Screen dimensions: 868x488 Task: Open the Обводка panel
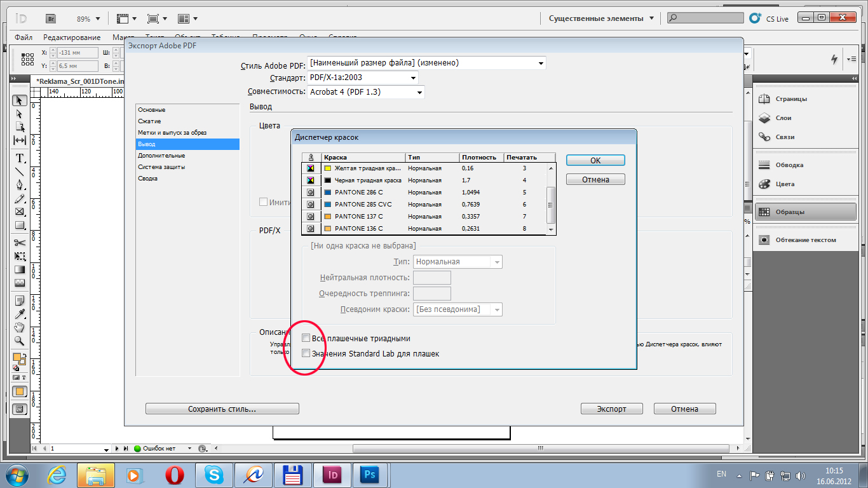[x=805, y=165]
